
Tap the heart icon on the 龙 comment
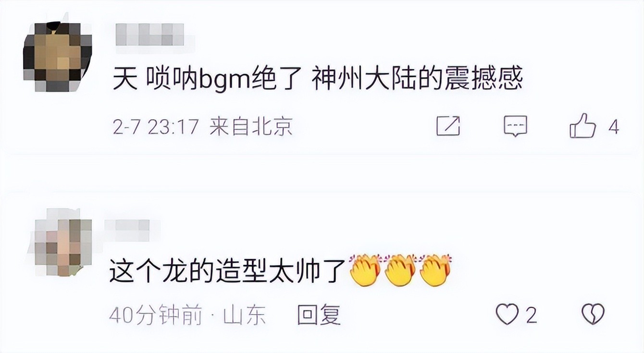[x=507, y=315]
